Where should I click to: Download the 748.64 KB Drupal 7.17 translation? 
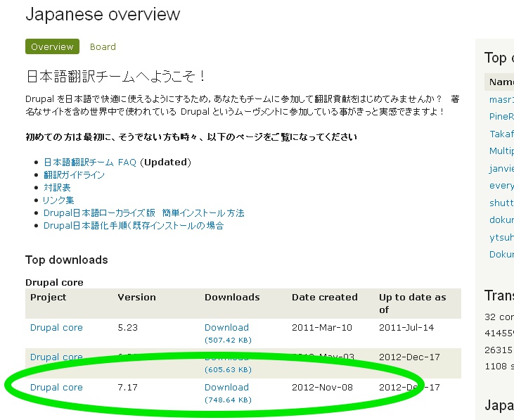pyautogui.click(x=226, y=387)
